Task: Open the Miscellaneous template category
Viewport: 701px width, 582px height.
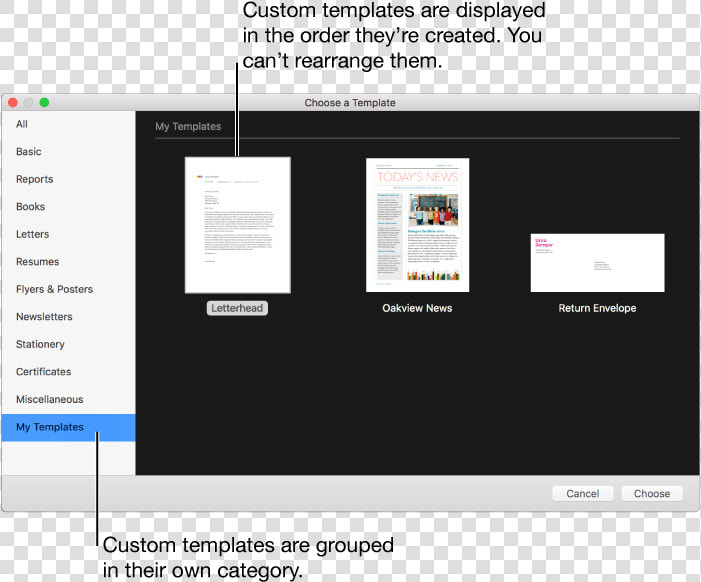Action: tap(68, 400)
